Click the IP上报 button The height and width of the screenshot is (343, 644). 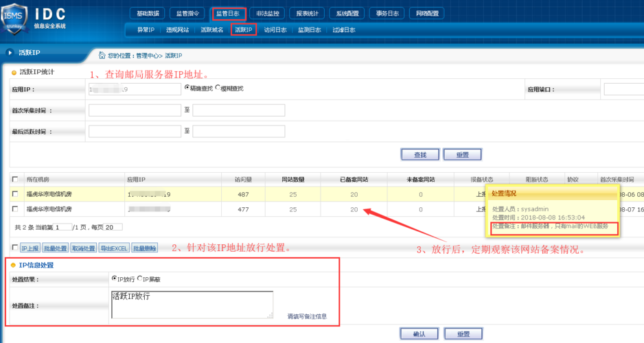30,248
